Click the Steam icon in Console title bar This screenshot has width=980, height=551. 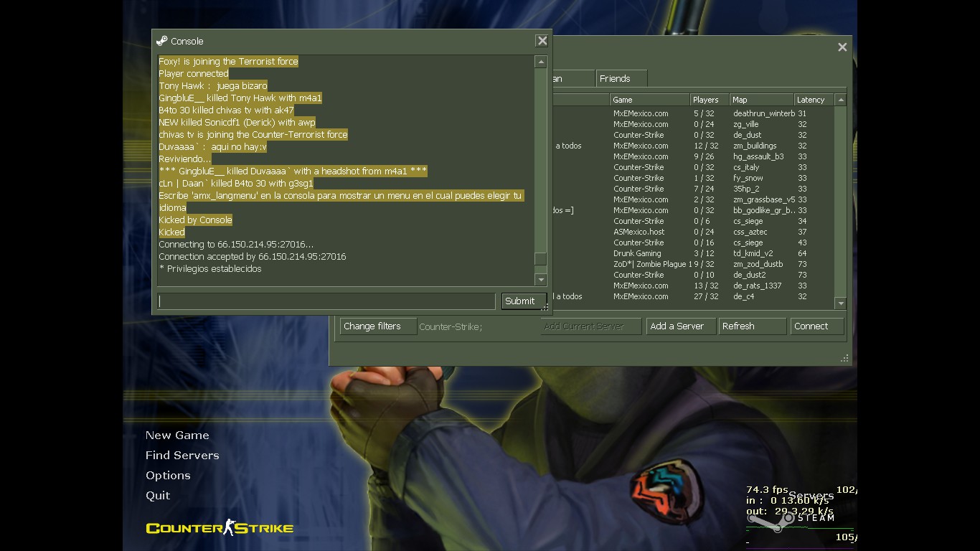pos(161,41)
